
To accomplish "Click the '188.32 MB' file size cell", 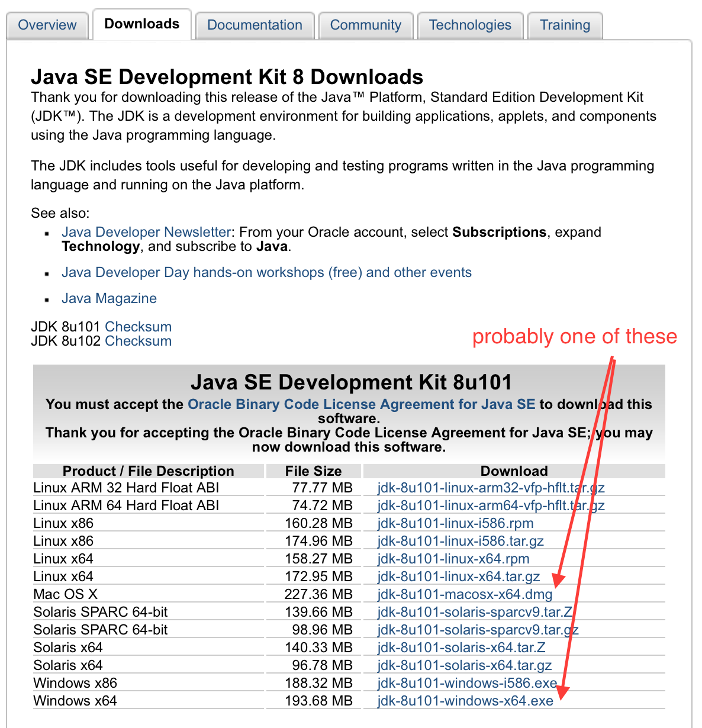I will (x=313, y=683).
